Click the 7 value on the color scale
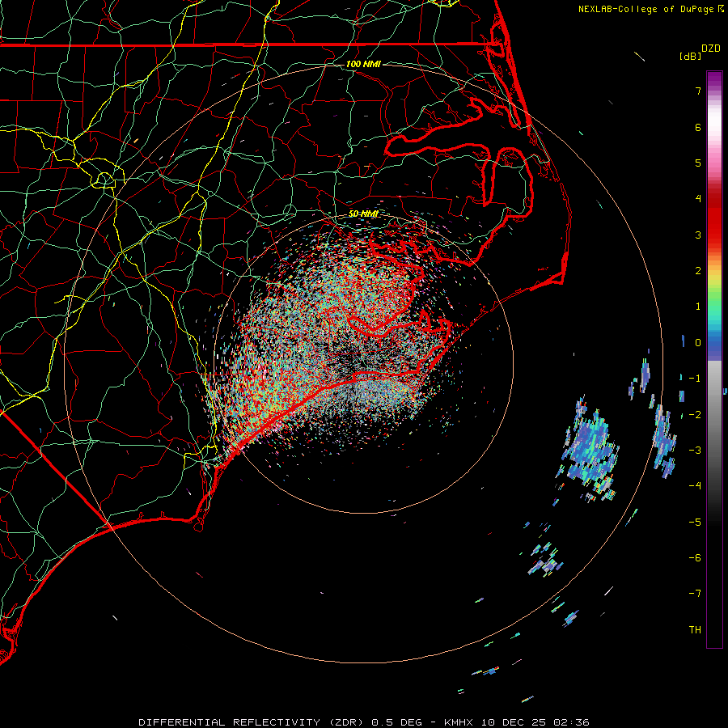Viewport: 728px width, 728px height. pos(698,91)
